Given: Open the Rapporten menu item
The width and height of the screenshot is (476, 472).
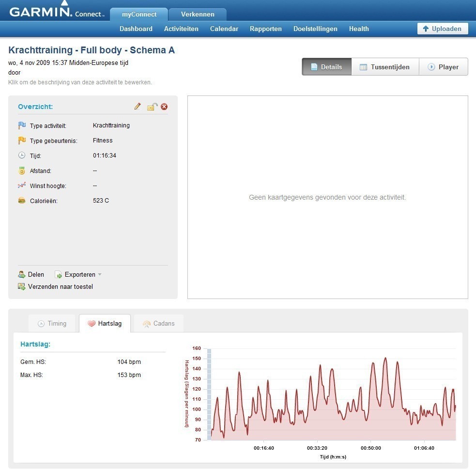Looking at the screenshot, I should 265,29.
